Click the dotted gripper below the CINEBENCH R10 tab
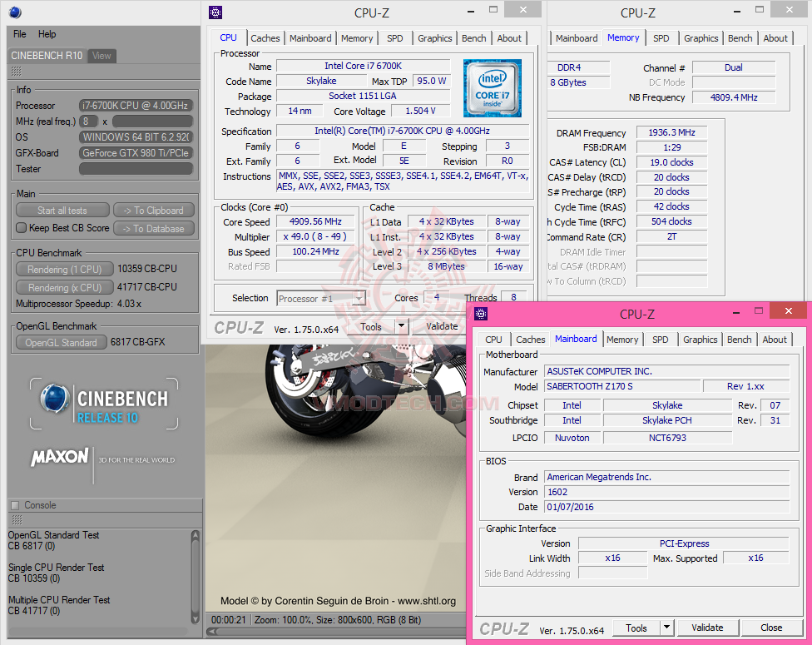812x645 pixels. pos(14,73)
